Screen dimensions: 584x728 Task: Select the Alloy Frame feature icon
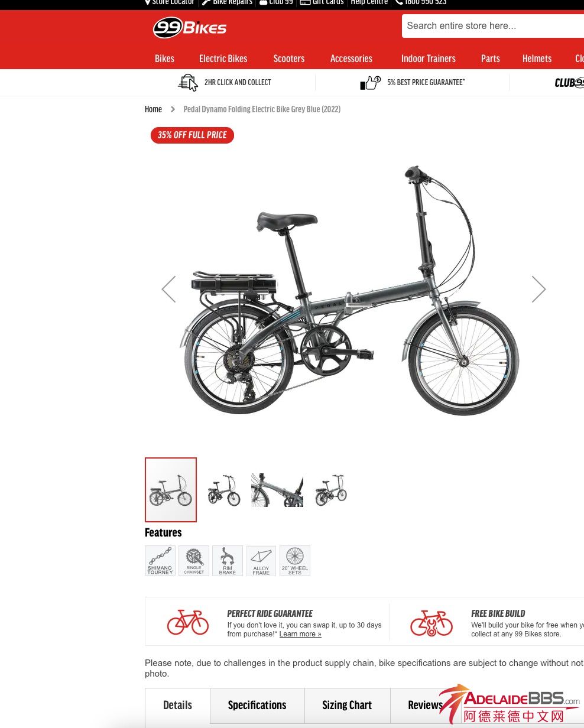pyautogui.click(x=261, y=561)
